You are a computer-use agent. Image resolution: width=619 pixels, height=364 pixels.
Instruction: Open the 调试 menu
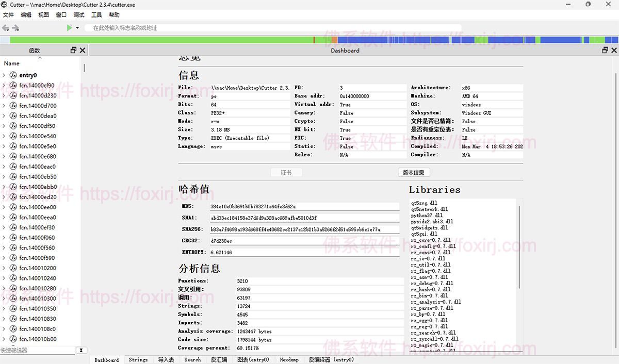[x=79, y=15]
